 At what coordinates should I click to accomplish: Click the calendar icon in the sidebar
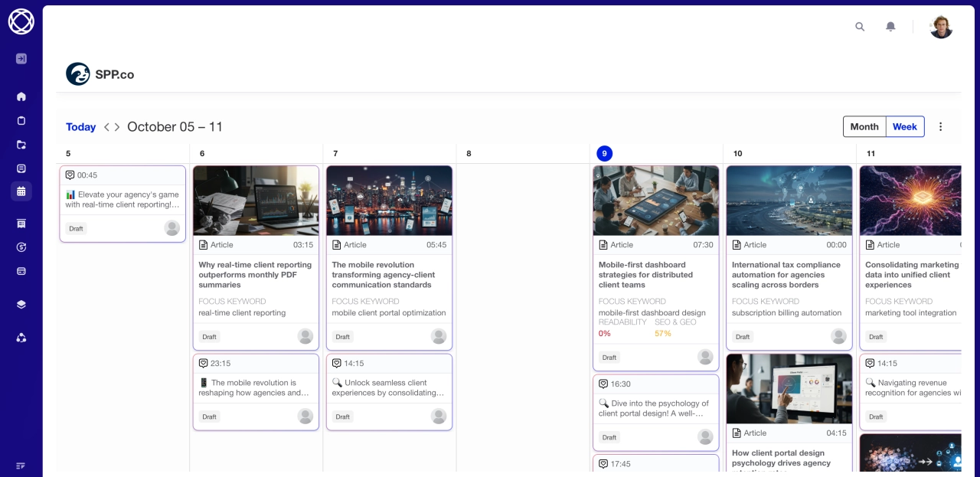21,191
